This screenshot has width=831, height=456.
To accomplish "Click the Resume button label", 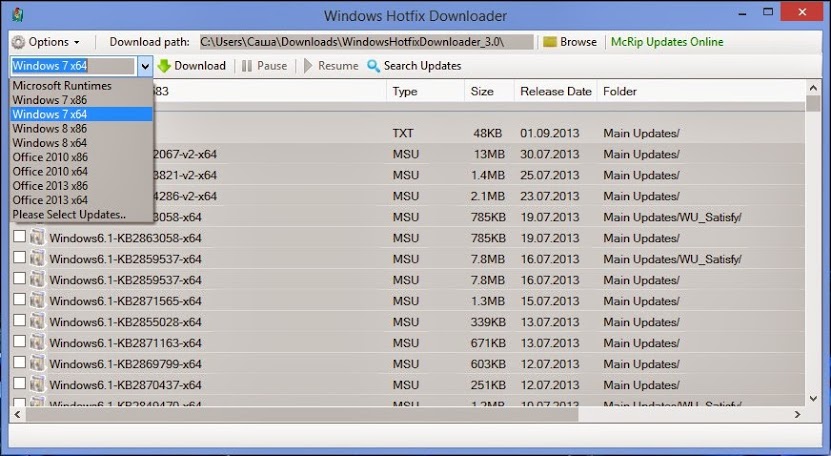I will pos(338,66).
